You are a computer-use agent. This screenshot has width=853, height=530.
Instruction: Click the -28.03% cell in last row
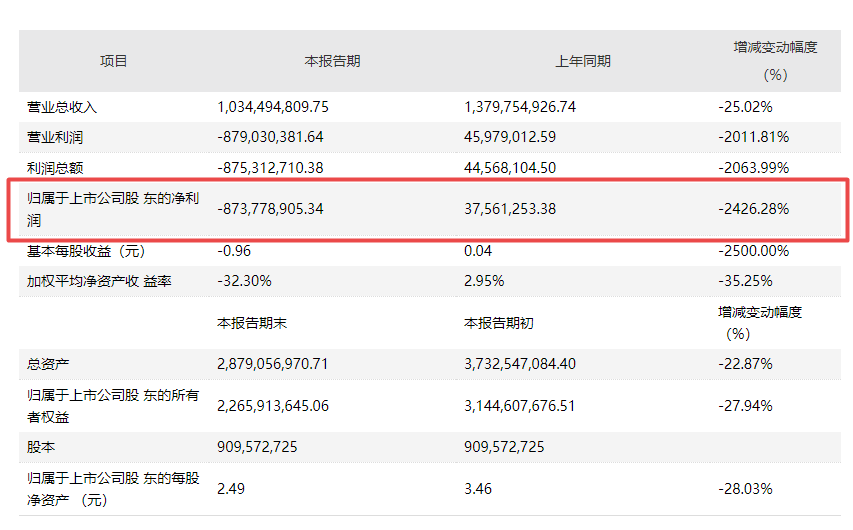745,489
